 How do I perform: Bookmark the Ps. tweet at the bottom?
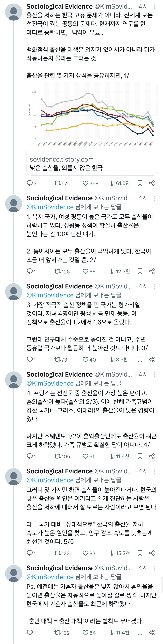pyautogui.click(x=140, y=632)
